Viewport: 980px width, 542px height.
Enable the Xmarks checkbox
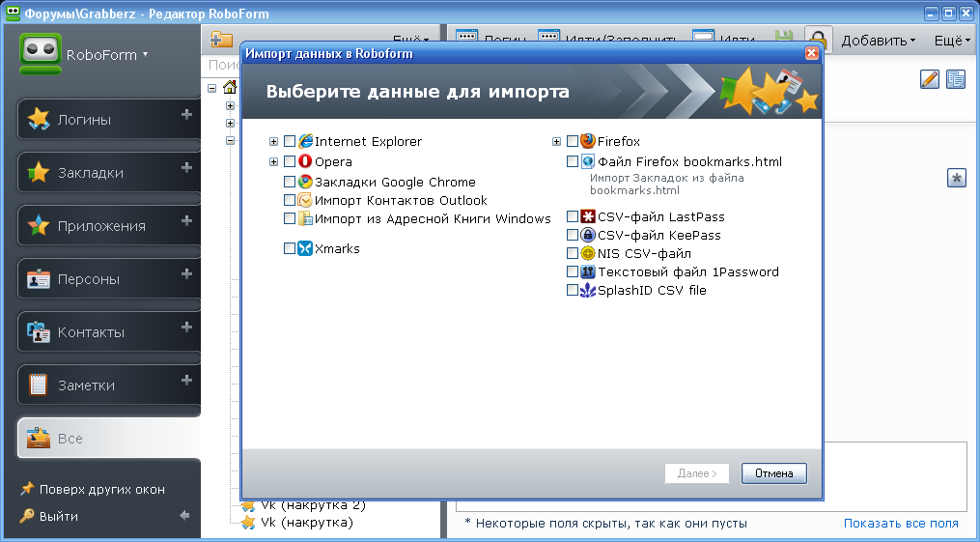click(x=290, y=248)
